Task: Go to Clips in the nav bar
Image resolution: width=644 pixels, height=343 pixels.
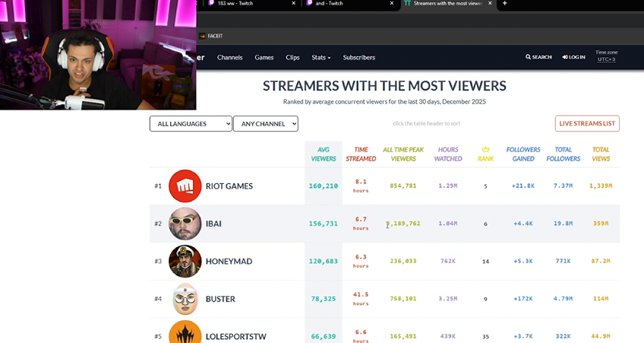Action: pyautogui.click(x=292, y=58)
